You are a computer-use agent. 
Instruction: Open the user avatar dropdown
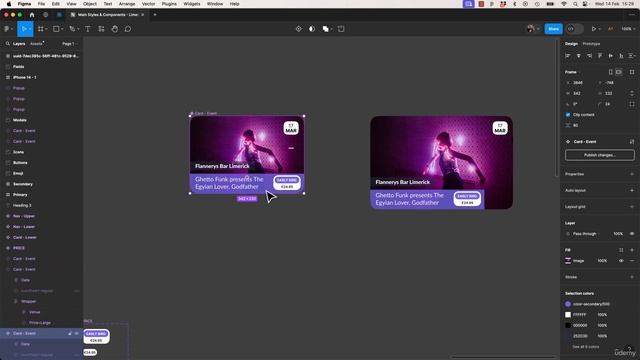tap(533, 29)
